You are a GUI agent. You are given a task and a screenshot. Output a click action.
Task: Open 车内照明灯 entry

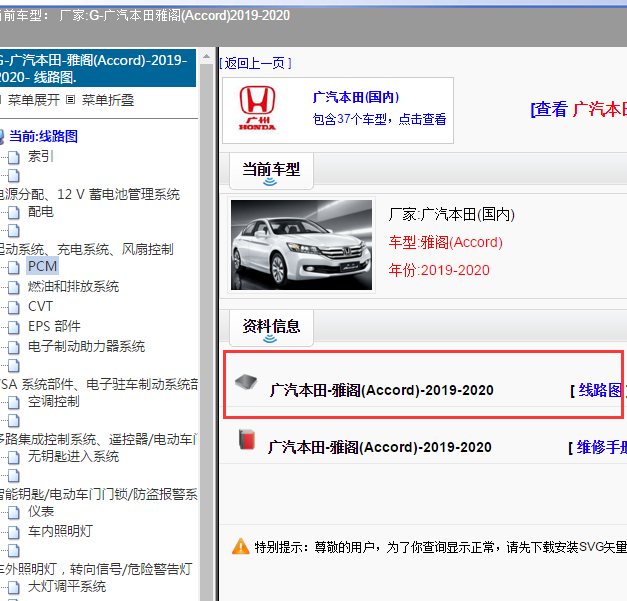click(x=60, y=531)
